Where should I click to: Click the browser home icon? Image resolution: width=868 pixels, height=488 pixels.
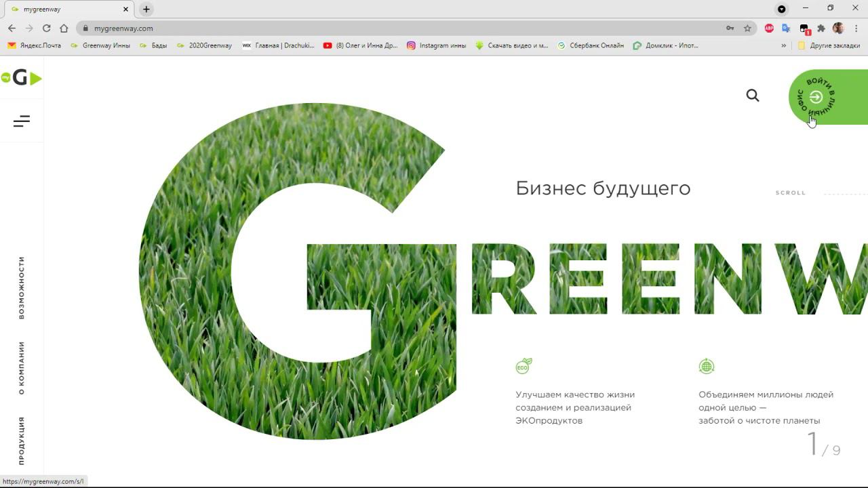tap(64, 28)
